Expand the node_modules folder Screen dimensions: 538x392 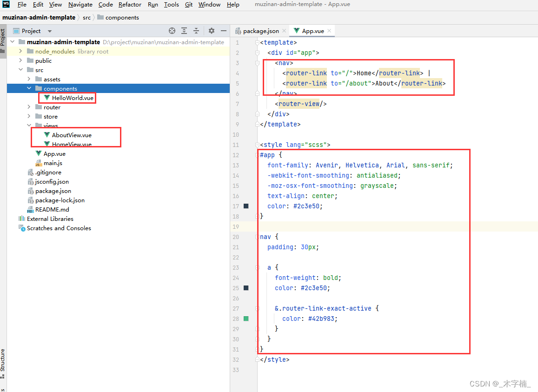point(20,51)
